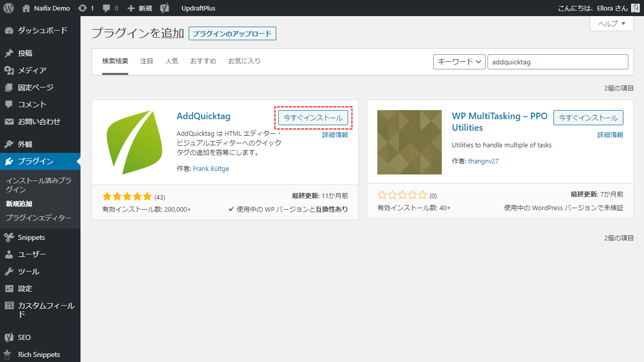Open the comments bubble icon in admin bar
This screenshot has width=644, height=362.
tap(107, 9)
